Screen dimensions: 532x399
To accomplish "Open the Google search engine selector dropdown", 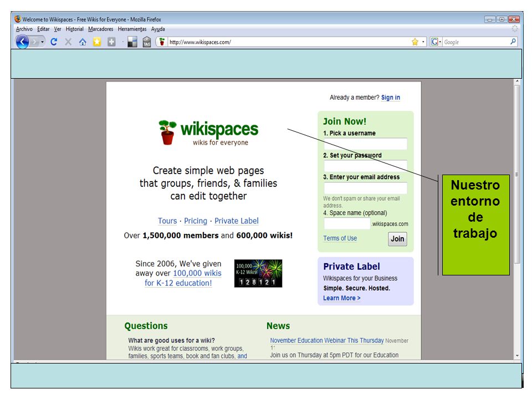I will pyautogui.click(x=436, y=42).
